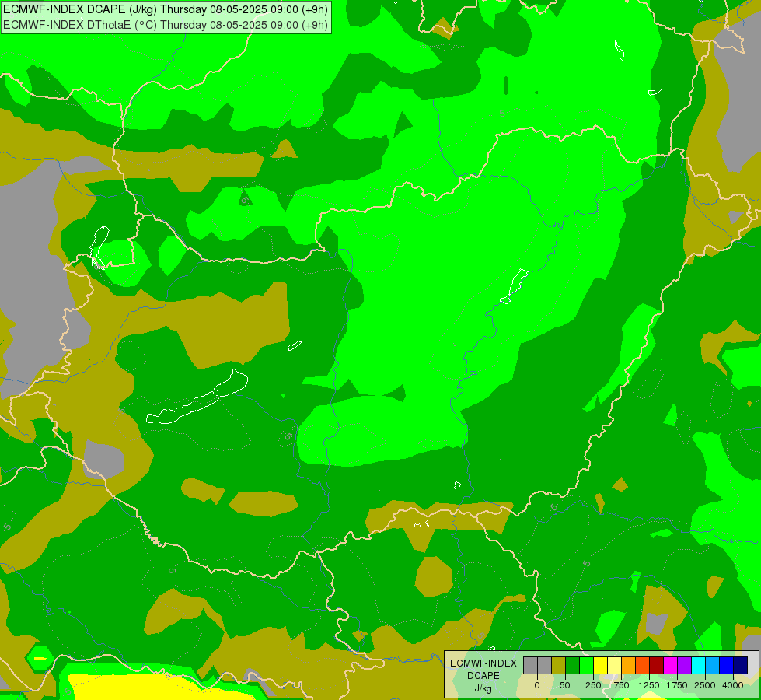Select the pale yellow legend swatch

[614, 665]
